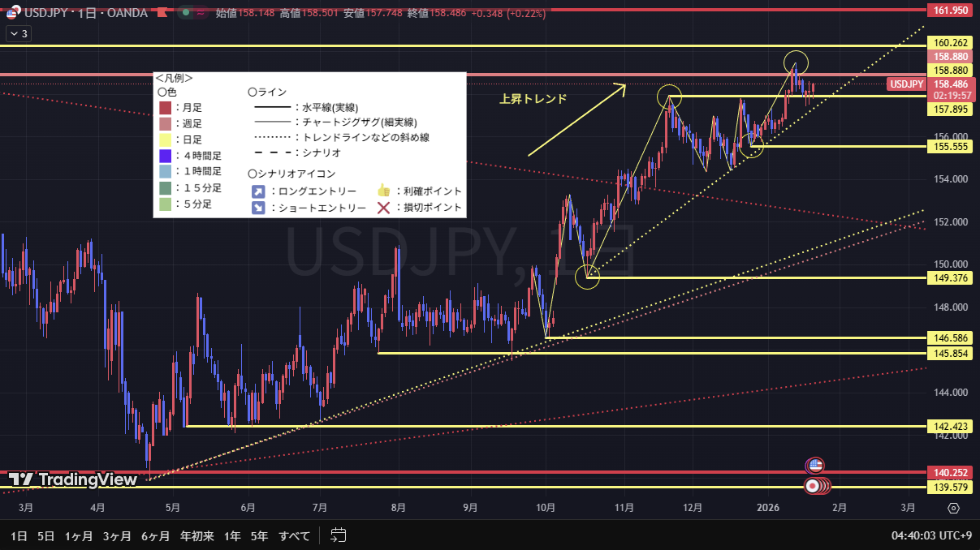Show the すべて full range

tap(294, 535)
